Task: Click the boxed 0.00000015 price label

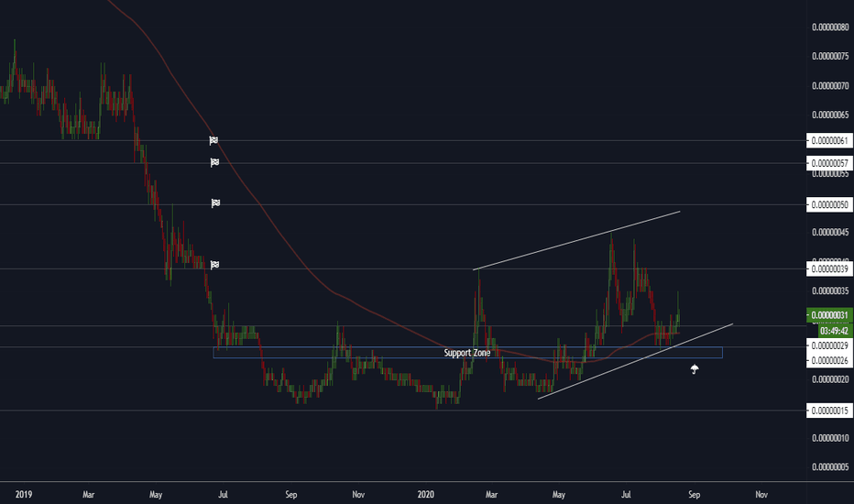Action: coord(829,411)
